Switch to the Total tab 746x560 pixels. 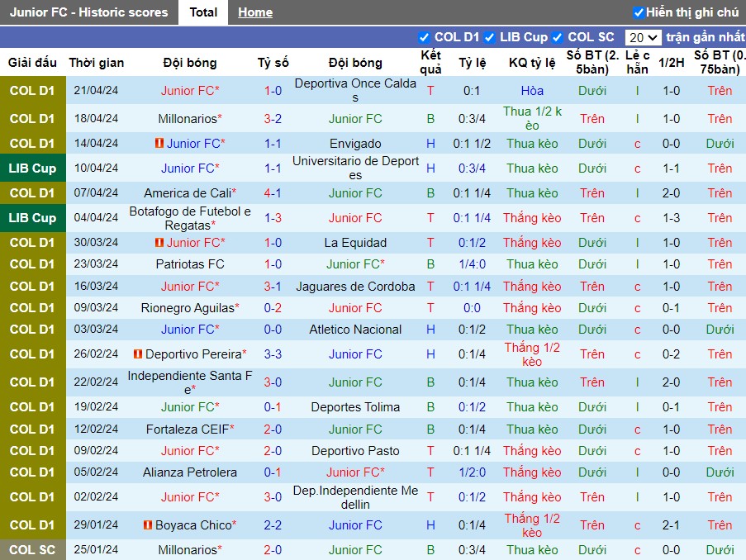point(203,12)
